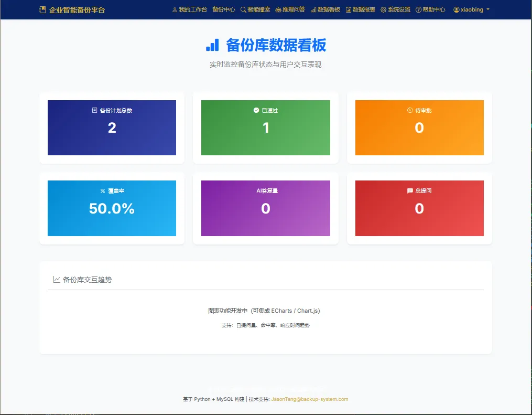Click the 总提问 card label
This screenshot has width=532, height=415.
point(424,191)
